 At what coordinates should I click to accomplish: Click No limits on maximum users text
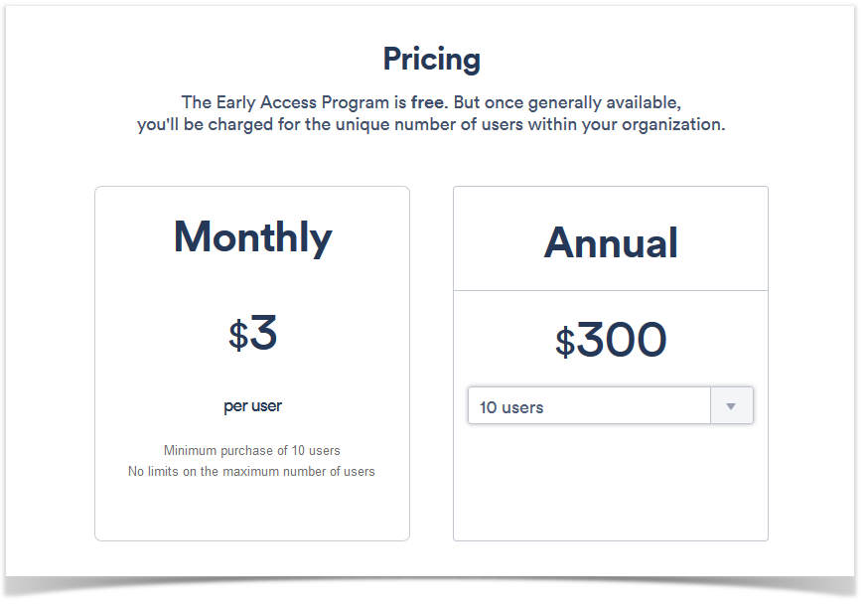[251, 472]
